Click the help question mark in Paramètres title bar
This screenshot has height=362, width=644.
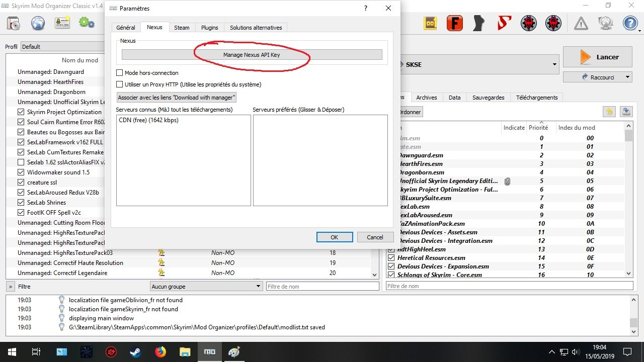366,8
